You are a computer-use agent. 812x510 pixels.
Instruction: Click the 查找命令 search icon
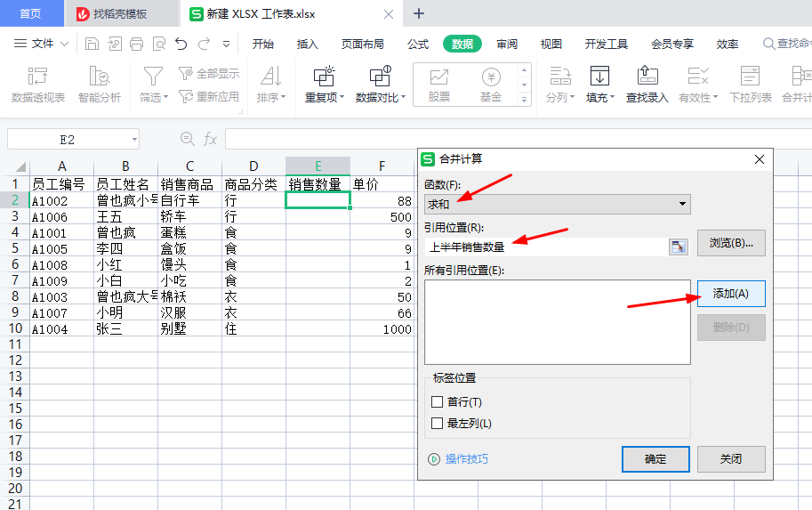[x=768, y=44]
